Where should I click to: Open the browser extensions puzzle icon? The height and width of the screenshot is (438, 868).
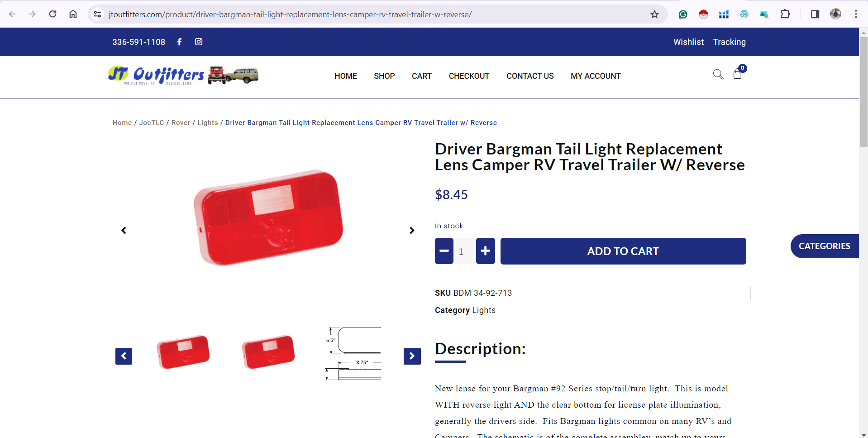785,14
